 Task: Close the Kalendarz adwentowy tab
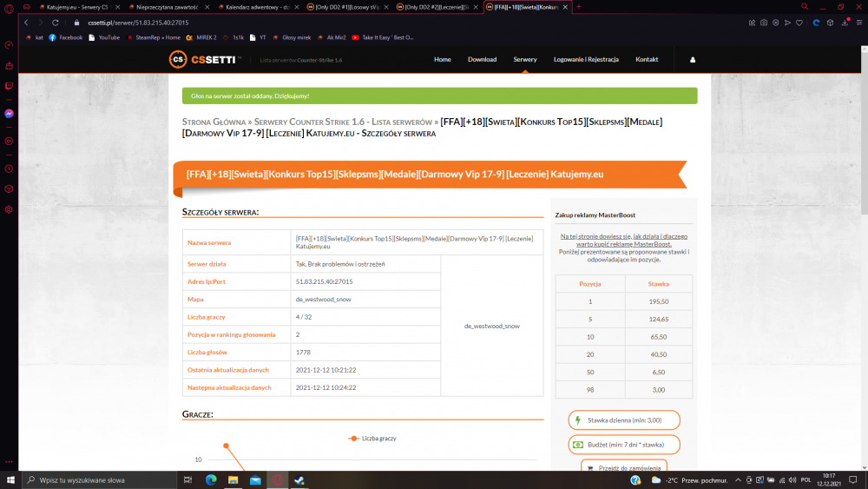[x=297, y=7]
